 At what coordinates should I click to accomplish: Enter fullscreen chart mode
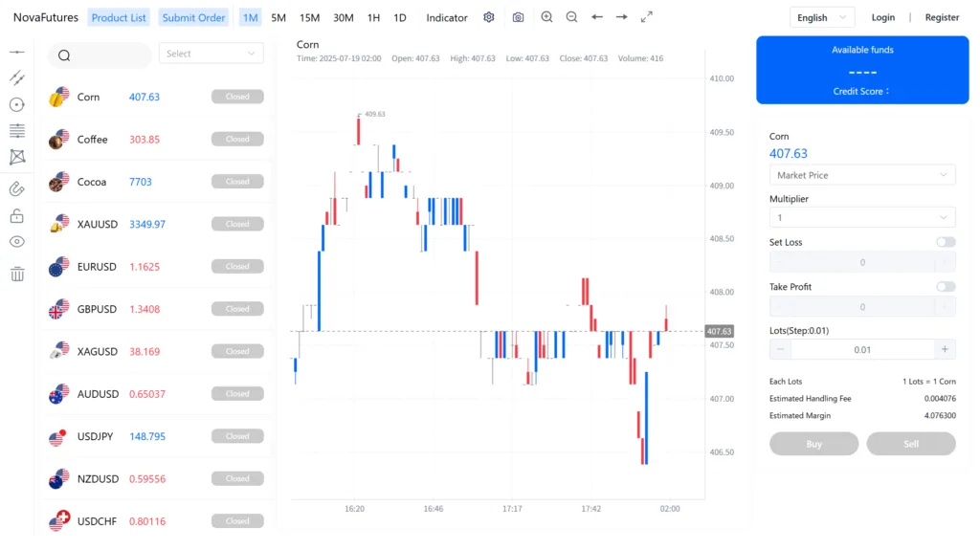tap(647, 17)
